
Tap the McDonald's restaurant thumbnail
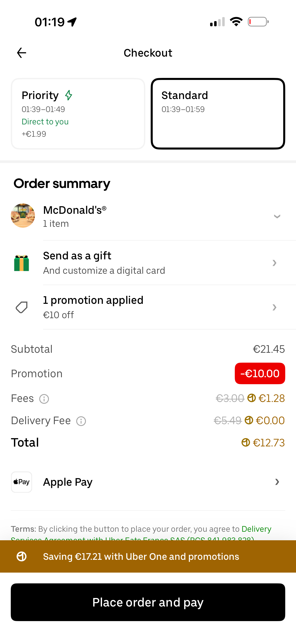click(23, 216)
